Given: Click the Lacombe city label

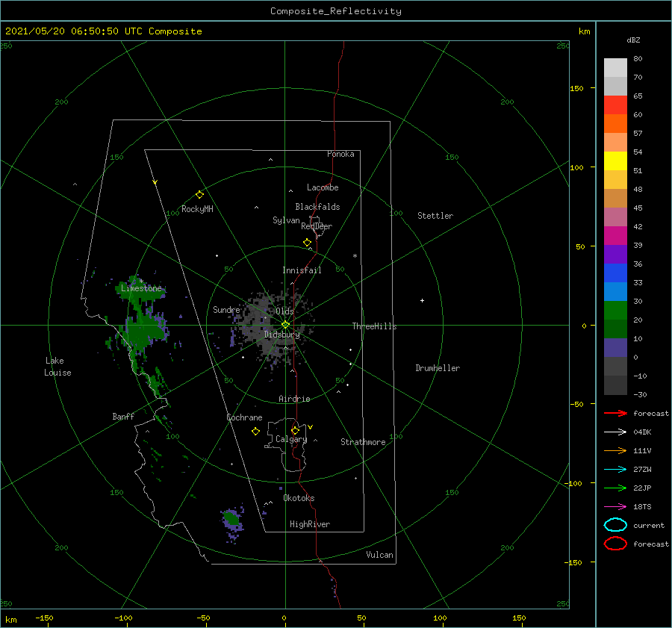Looking at the screenshot, I should point(323,187).
